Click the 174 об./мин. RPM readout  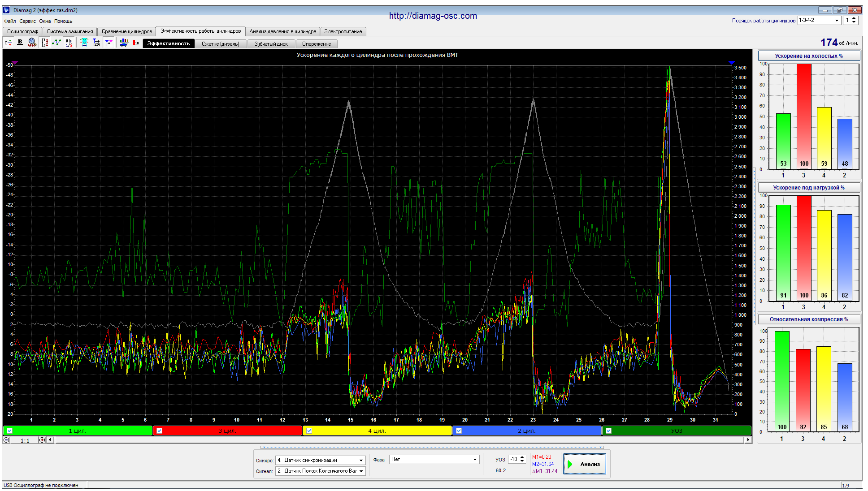(839, 43)
